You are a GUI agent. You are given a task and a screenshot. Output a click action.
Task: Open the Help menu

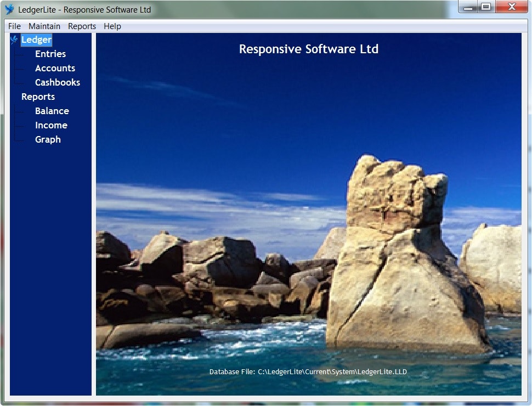click(112, 26)
